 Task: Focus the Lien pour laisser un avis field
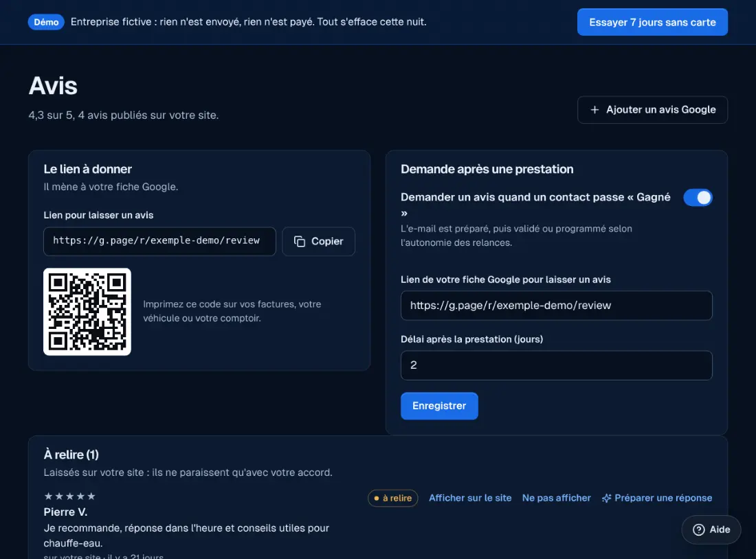tap(159, 242)
